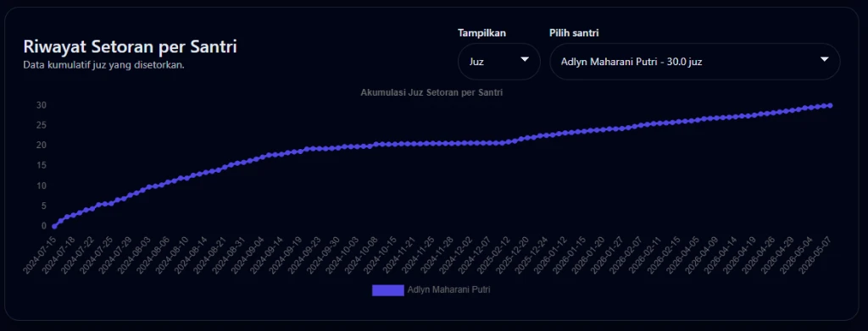
Task: Click the Tampilkan field label
Action: pos(481,33)
